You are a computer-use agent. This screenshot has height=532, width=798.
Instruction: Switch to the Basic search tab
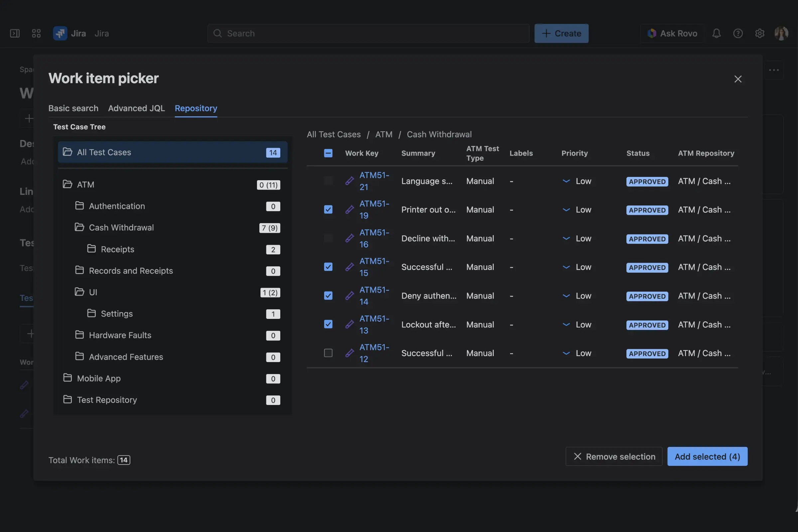(x=73, y=108)
